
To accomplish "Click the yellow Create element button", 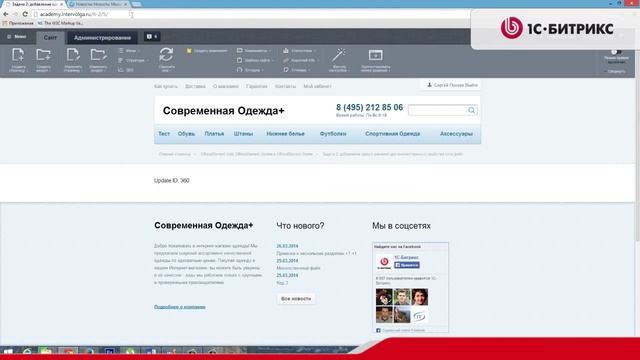I will point(207,51).
